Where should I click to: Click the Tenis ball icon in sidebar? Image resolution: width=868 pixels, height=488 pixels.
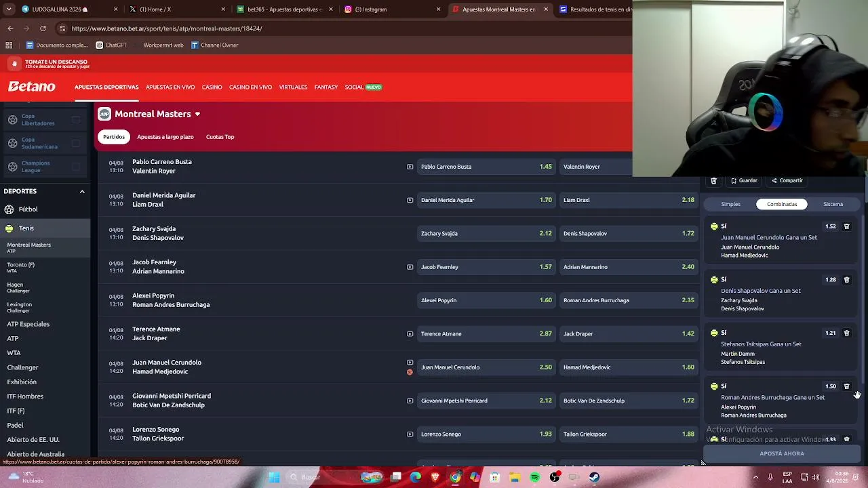coord(9,228)
